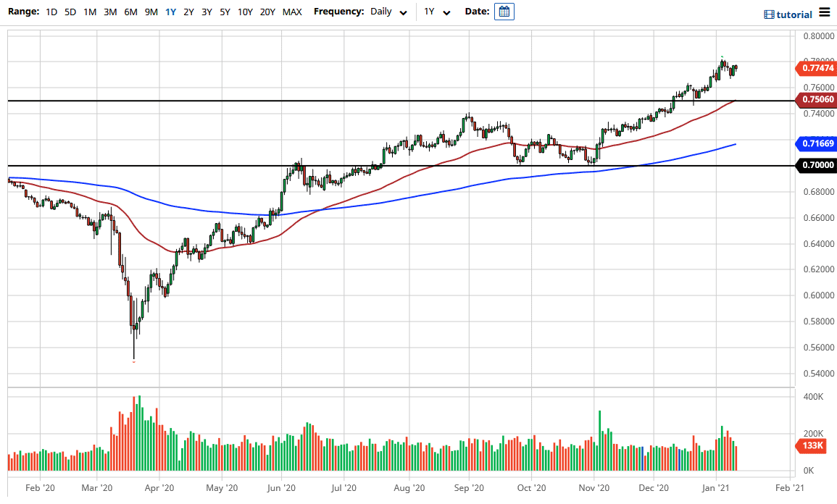Image resolution: width=837 pixels, height=504 pixels.
Task: Select the 6M range
Action: tap(129, 12)
